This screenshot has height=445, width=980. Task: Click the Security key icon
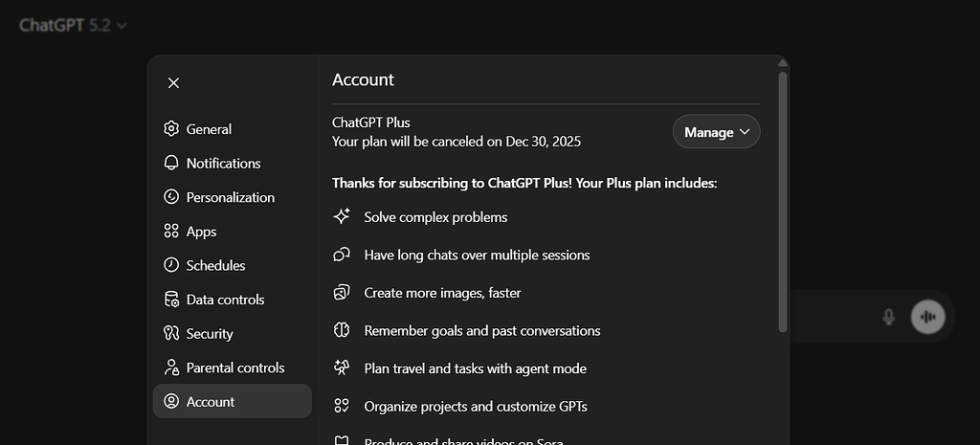171,333
